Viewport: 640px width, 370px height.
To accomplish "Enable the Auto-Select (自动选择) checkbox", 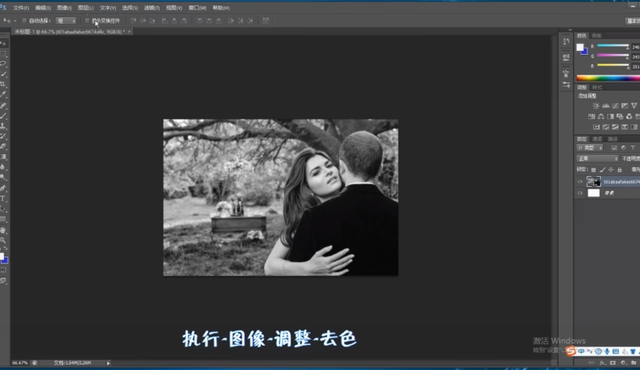I will tap(24, 20).
